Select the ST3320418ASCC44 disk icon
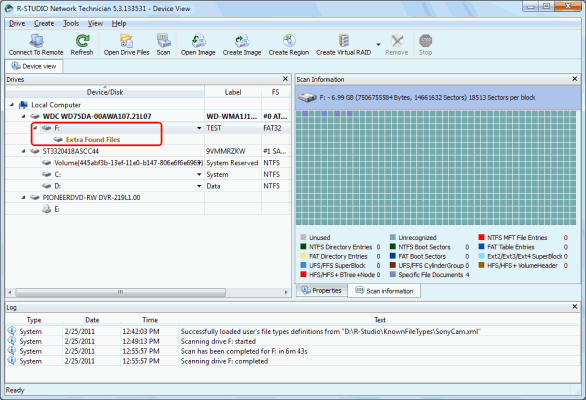 click(35, 151)
